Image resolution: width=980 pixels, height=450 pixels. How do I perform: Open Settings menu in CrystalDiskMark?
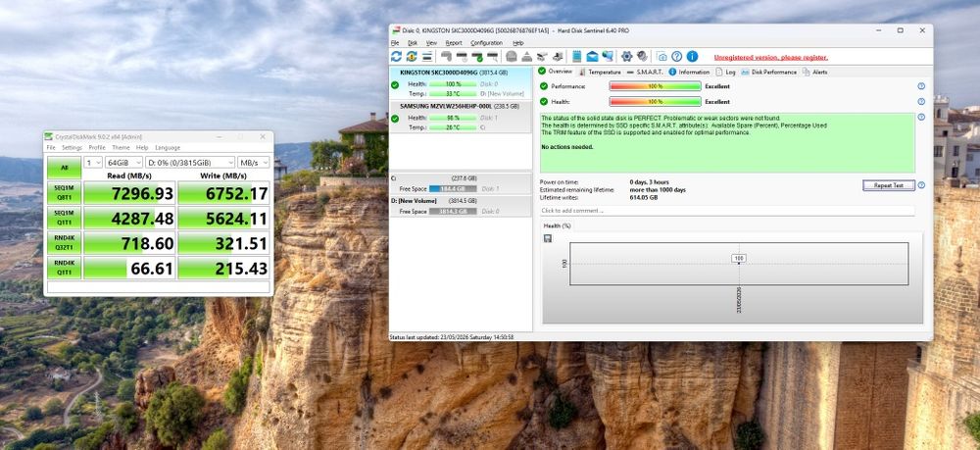[x=72, y=147]
